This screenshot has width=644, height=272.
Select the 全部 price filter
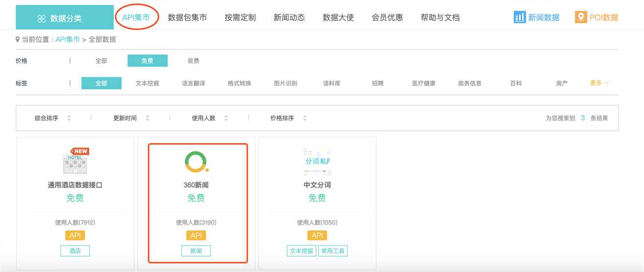pos(101,61)
